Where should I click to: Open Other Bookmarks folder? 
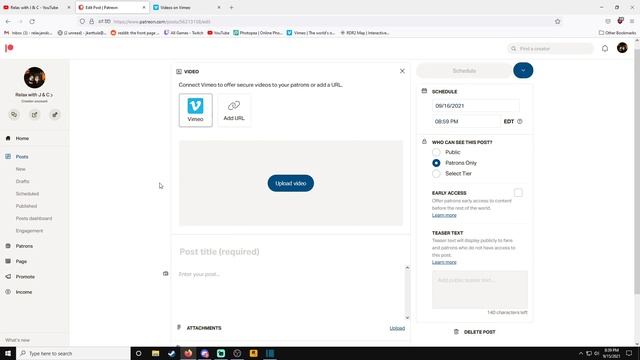617,33
